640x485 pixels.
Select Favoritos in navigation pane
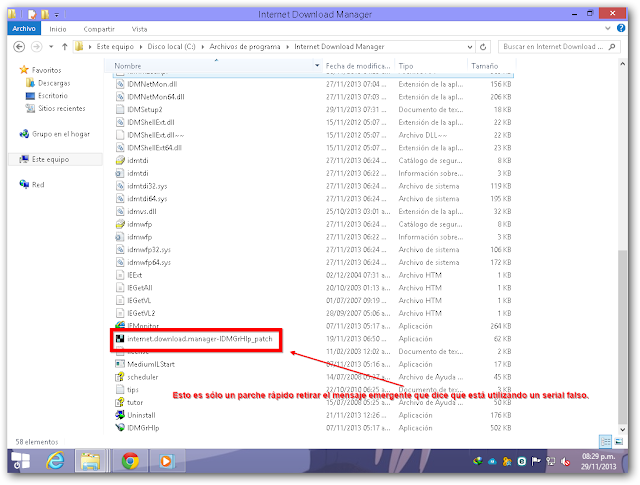point(46,70)
